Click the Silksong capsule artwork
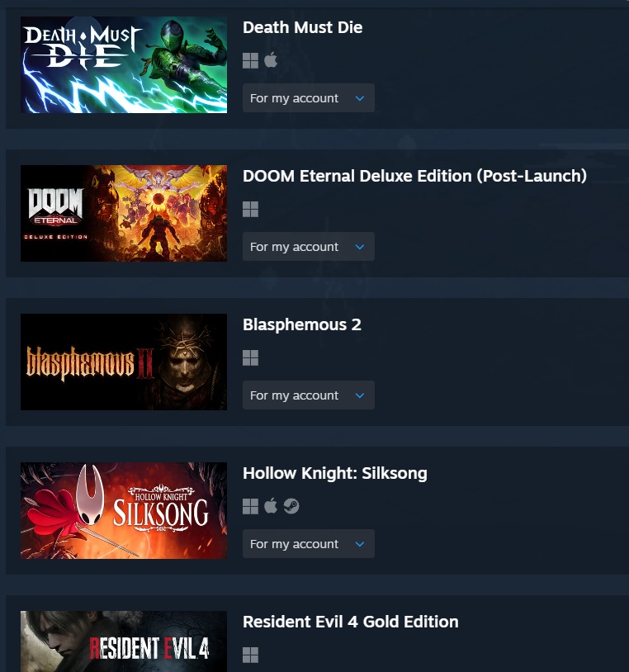The image size is (629, 672). coord(124,510)
